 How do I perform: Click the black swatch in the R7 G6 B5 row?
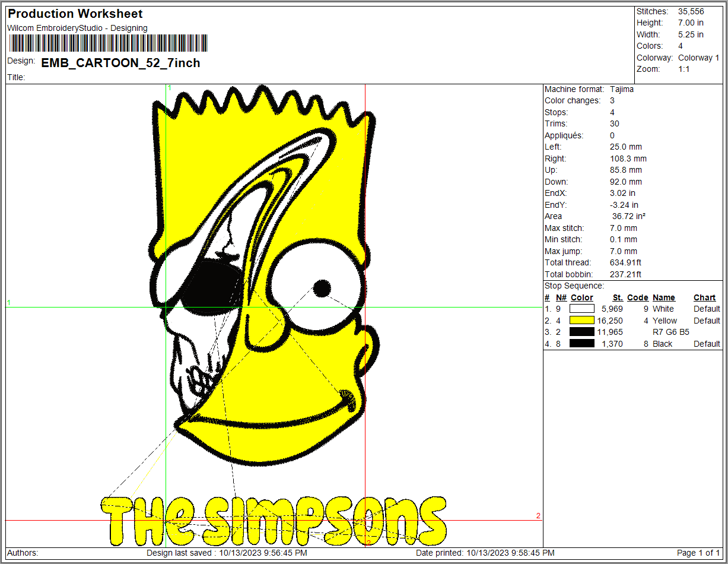point(581,332)
